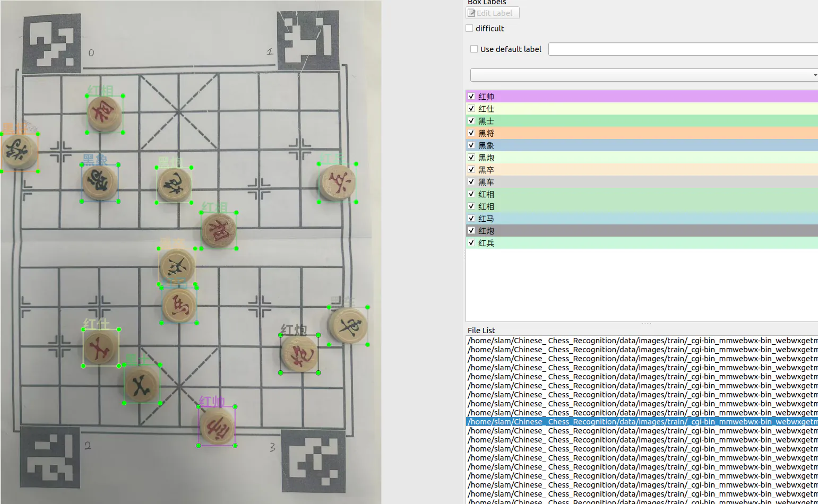Toggle the difficult checkbox
Screen dimensions: 818x504
pos(470,29)
